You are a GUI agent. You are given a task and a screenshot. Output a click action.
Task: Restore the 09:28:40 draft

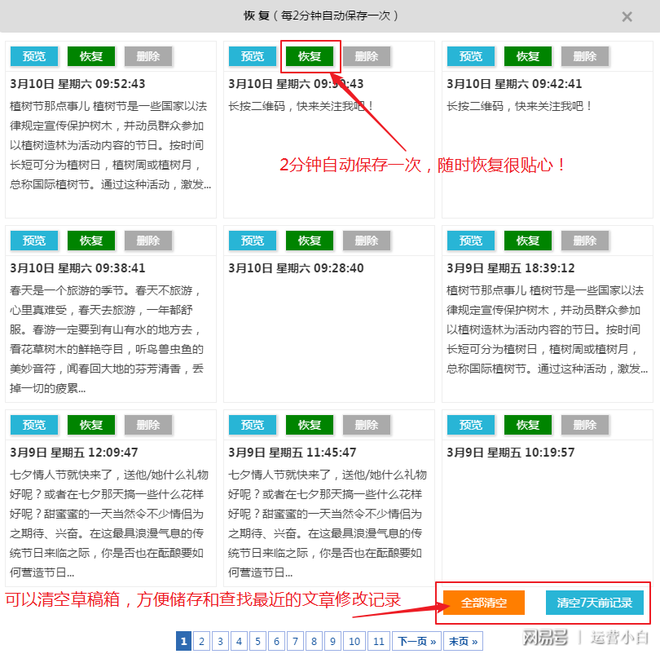tap(309, 241)
